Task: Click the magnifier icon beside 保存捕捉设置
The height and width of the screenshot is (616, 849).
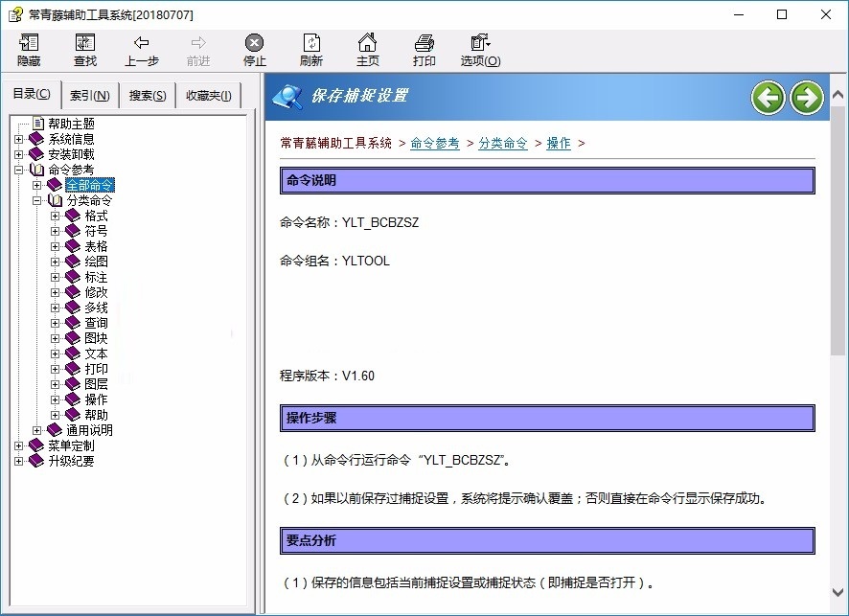Action: coord(287,97)
